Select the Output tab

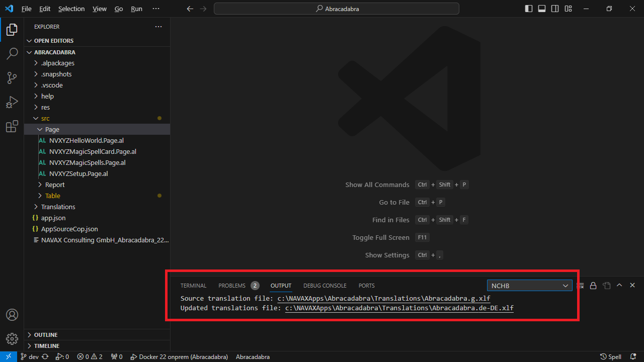click(281, 286)
